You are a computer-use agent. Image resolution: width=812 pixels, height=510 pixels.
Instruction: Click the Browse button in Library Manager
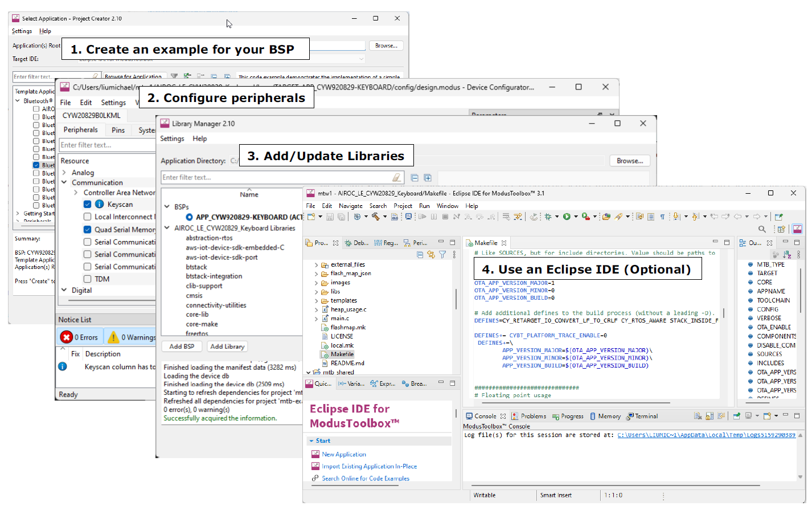630,161
